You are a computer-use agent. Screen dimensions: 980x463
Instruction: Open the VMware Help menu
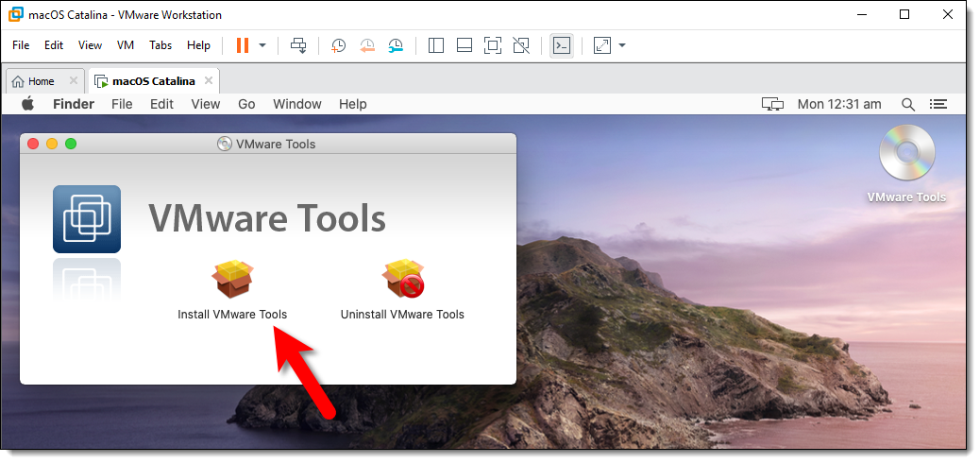199,45
